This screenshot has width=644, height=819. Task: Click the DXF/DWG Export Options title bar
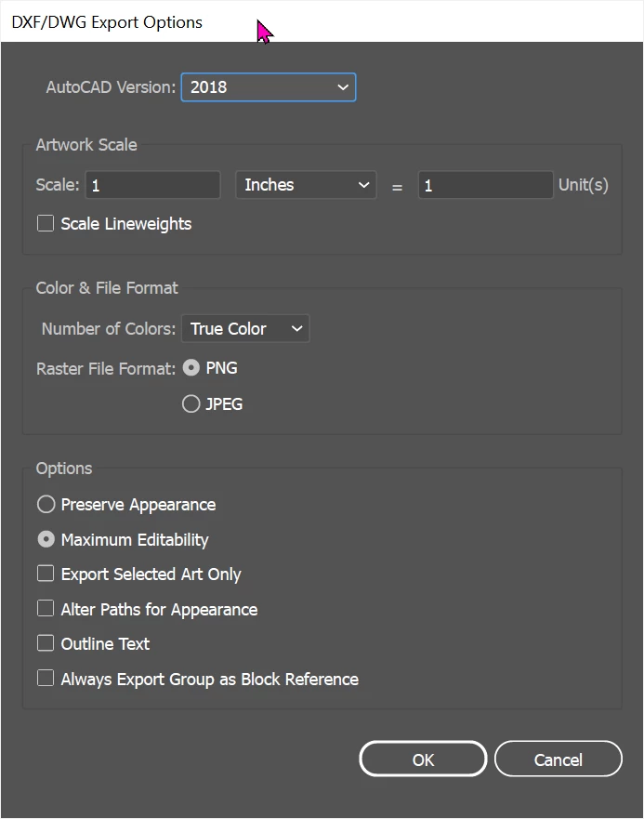pyautogui.click(x=107, y=21)
